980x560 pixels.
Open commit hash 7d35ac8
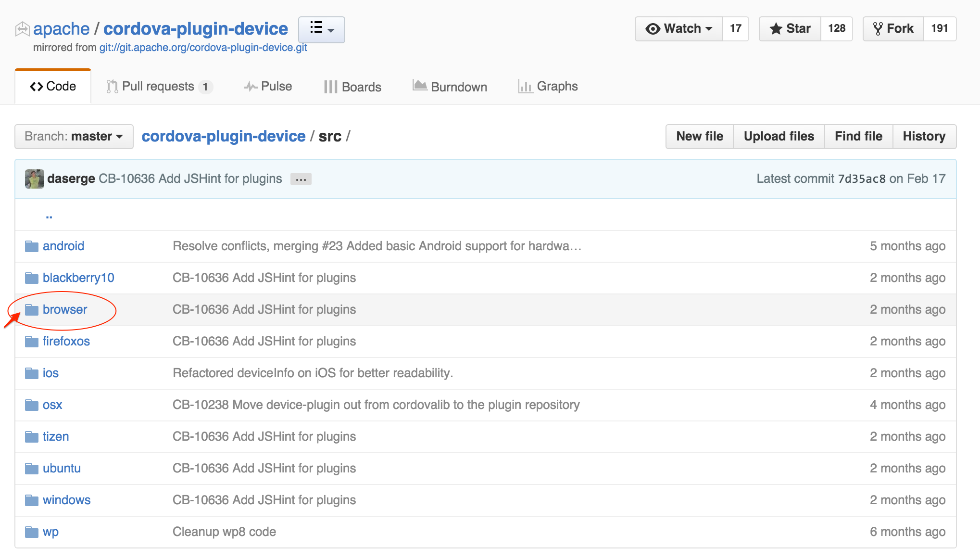(x=862, y=179)
